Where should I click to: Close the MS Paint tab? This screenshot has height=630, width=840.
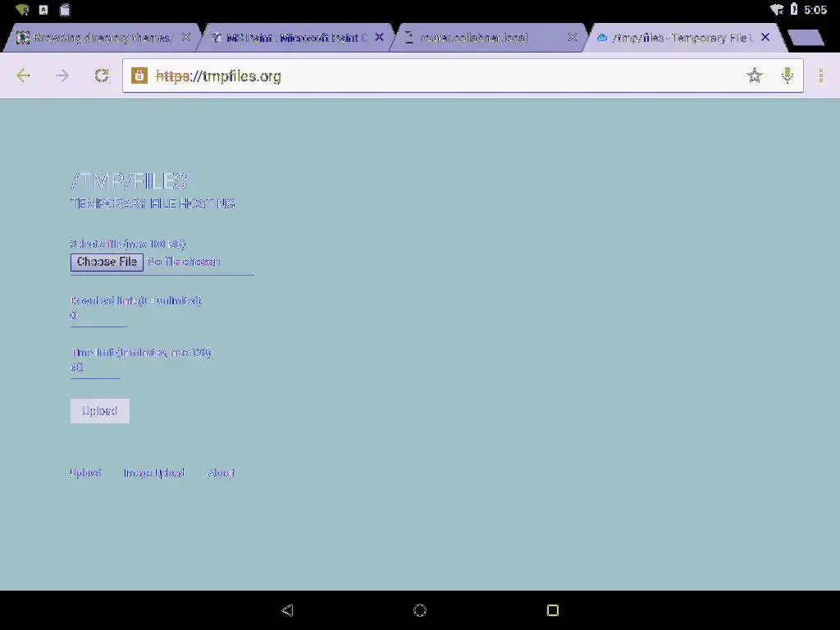(x=379, y=37)
